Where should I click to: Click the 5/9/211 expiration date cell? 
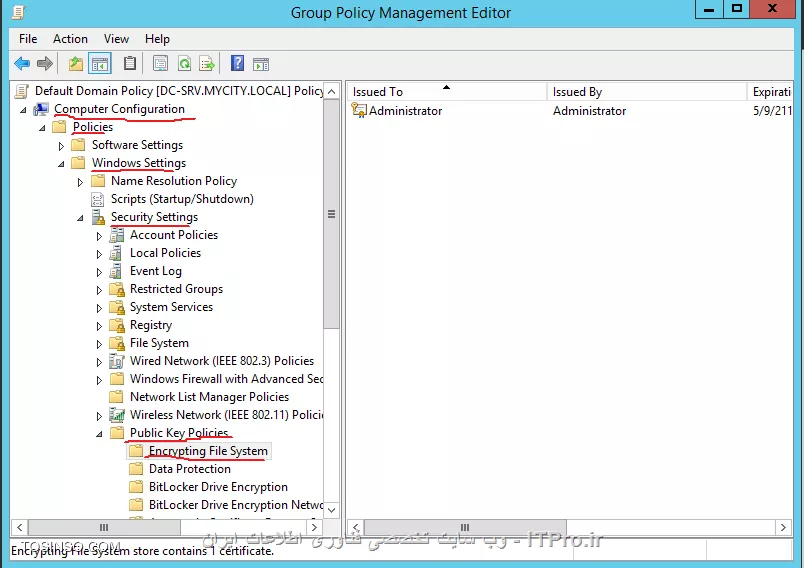click(x=772, y=111)
